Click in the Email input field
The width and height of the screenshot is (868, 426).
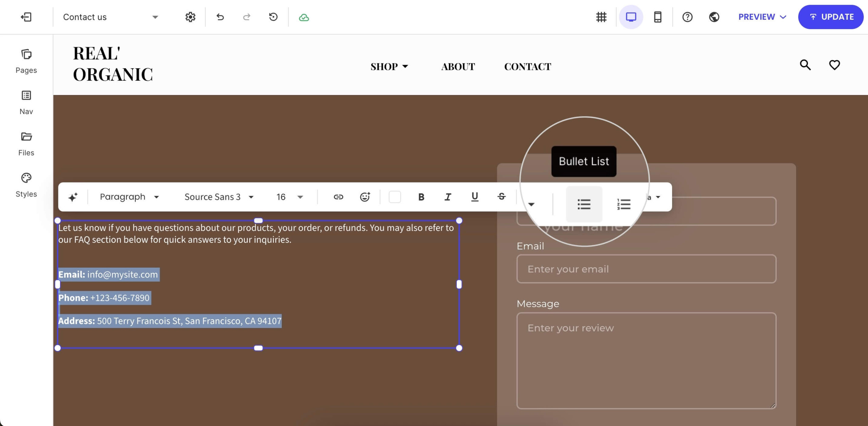coord(646,269)
